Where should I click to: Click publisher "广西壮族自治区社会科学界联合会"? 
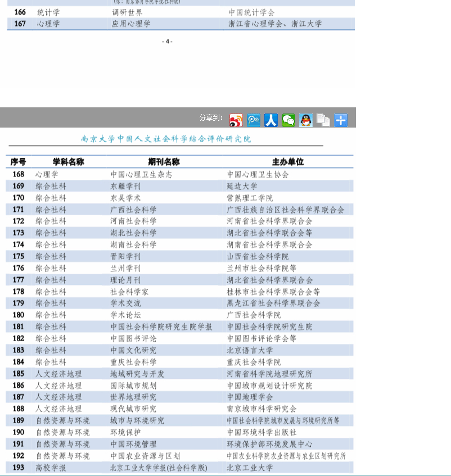pyautogui.click(x=286, y=210)
